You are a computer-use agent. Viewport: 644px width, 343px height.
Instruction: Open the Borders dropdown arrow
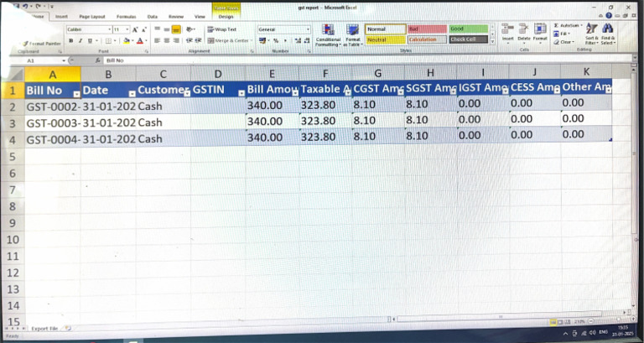(x=115, y=40)
